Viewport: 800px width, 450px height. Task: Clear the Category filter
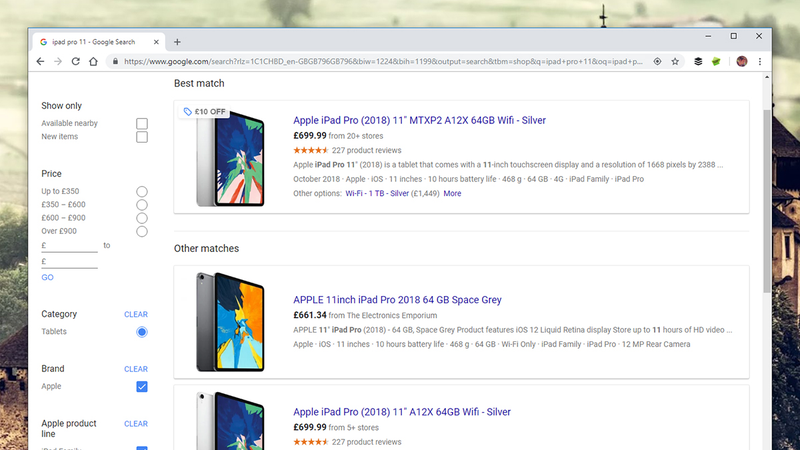click(136, 314)
